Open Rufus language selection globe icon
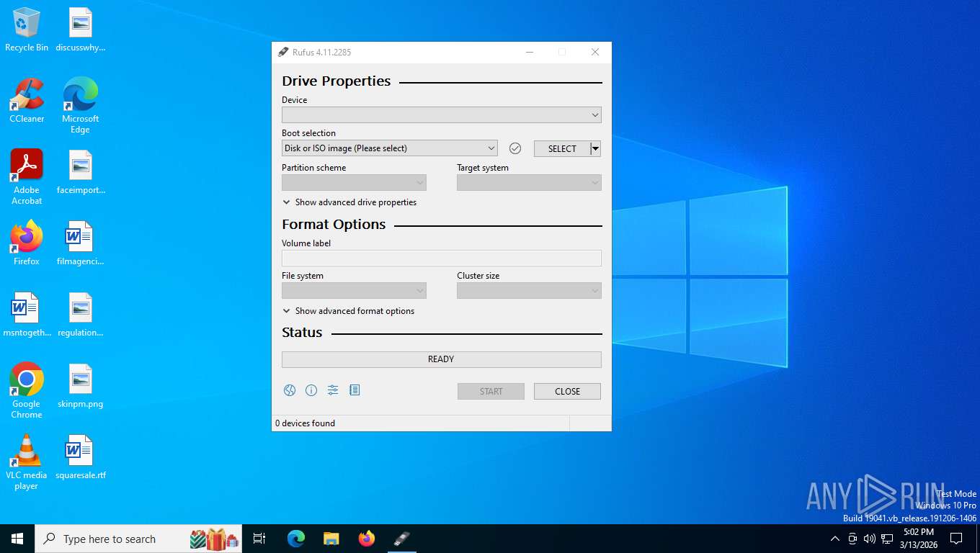Viewport: 980px width, 553px height. pyautogui.click(x=290, y=390)
